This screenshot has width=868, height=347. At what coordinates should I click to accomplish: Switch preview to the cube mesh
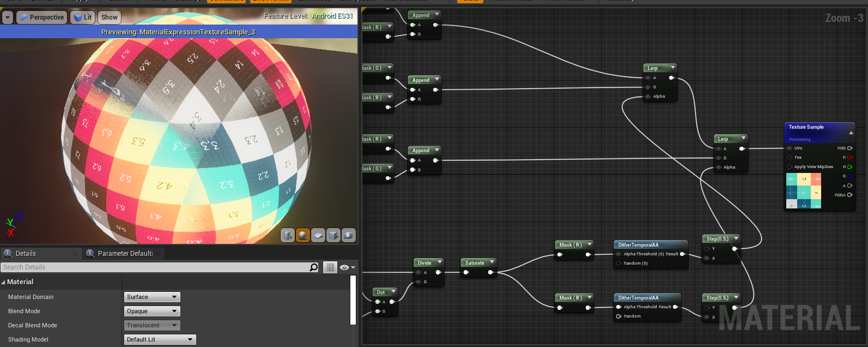333,235
